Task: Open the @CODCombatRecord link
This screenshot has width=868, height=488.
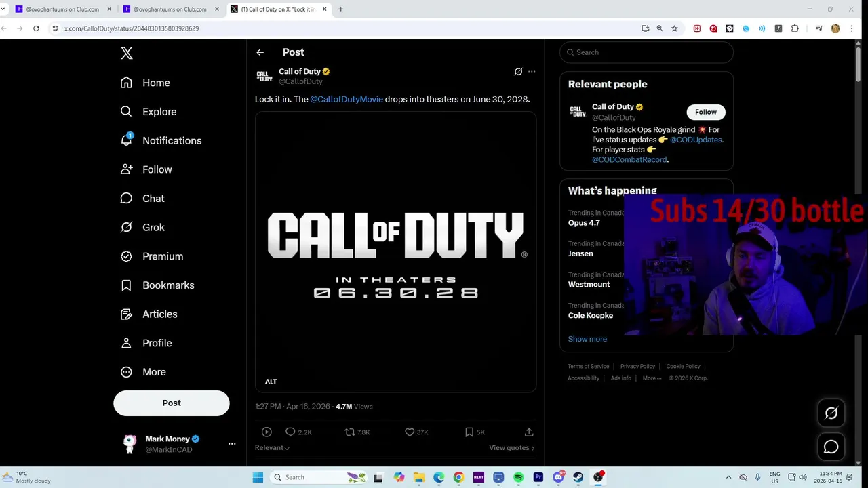Action: 629,159
